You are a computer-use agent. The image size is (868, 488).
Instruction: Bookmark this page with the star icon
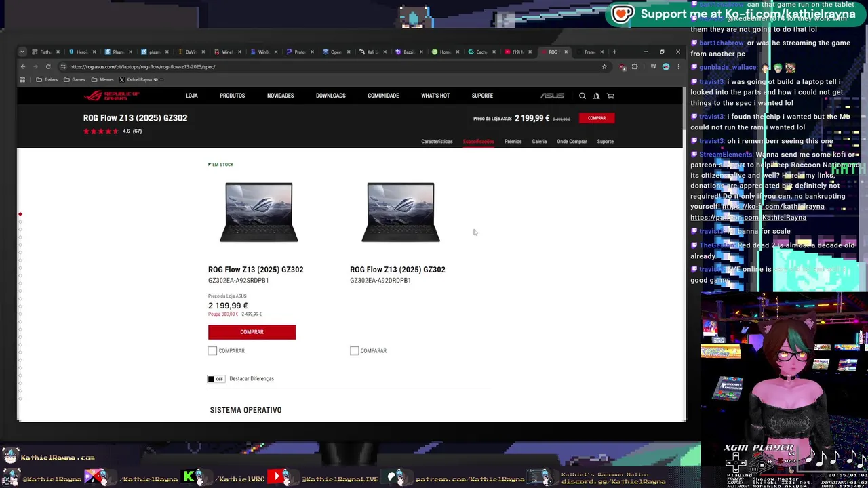click(604, 66)
